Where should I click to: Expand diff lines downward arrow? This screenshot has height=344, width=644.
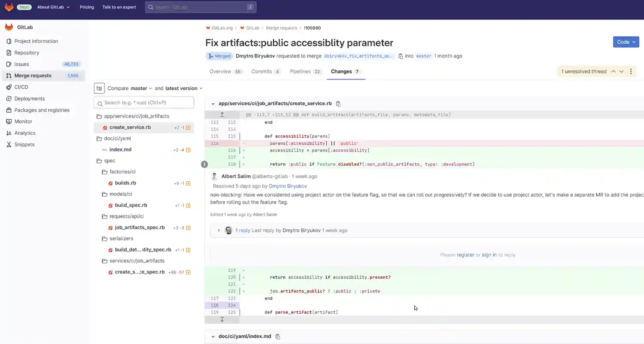point(222,320)
